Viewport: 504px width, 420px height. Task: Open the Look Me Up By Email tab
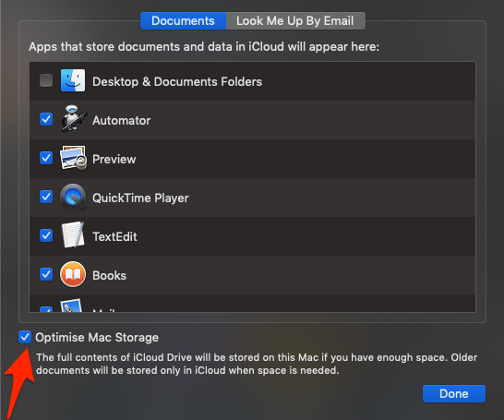click(295, 21)
